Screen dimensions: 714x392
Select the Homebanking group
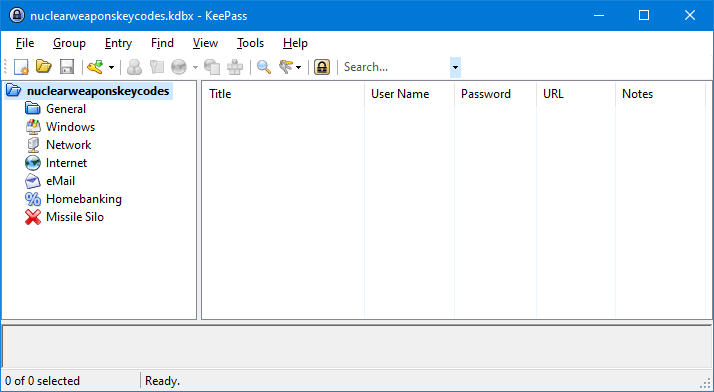[x=84, y=199]
